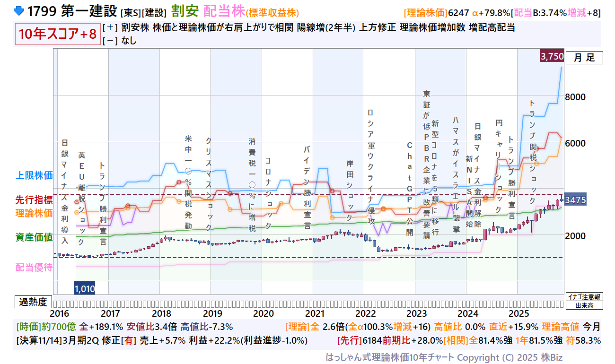Click the blue down arrow beside 1799
The image size is (615, 364).
(x=18, y=11)
